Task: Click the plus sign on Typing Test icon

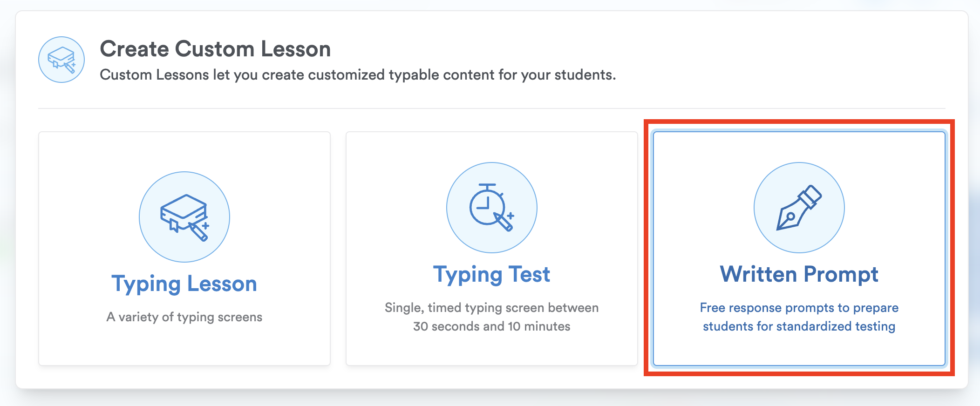Action: pyautogui.click(x=510, y=216)
